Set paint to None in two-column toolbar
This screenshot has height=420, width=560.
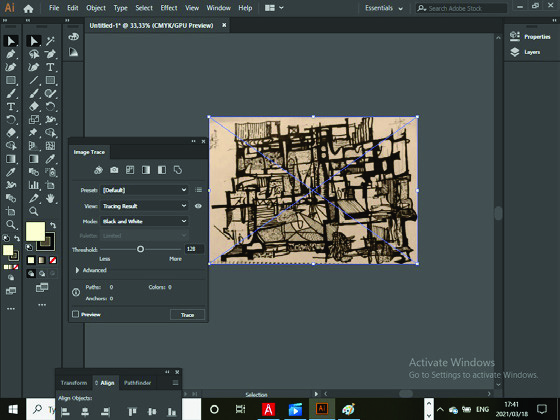pyautogui.click(x=53, y=260)
